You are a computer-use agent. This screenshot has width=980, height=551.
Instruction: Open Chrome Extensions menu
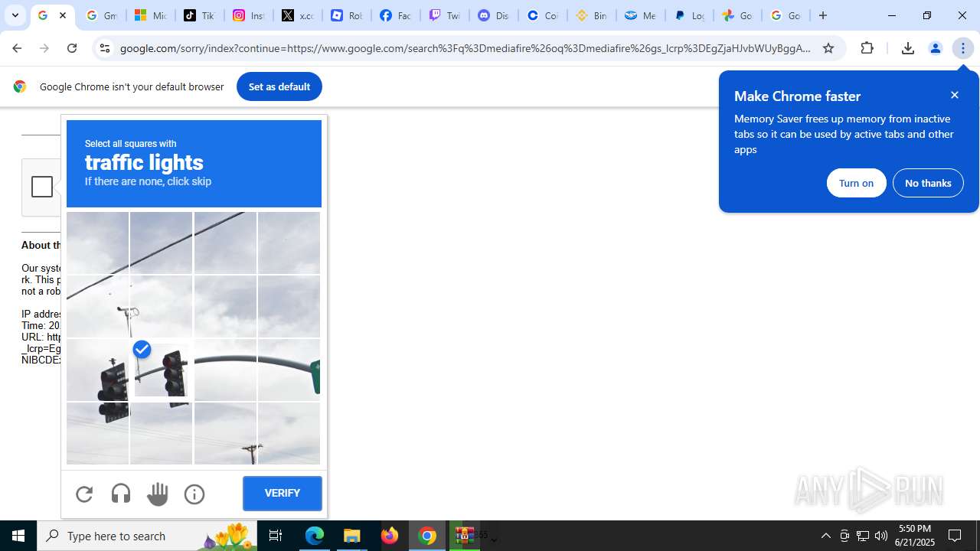[867, 48]
